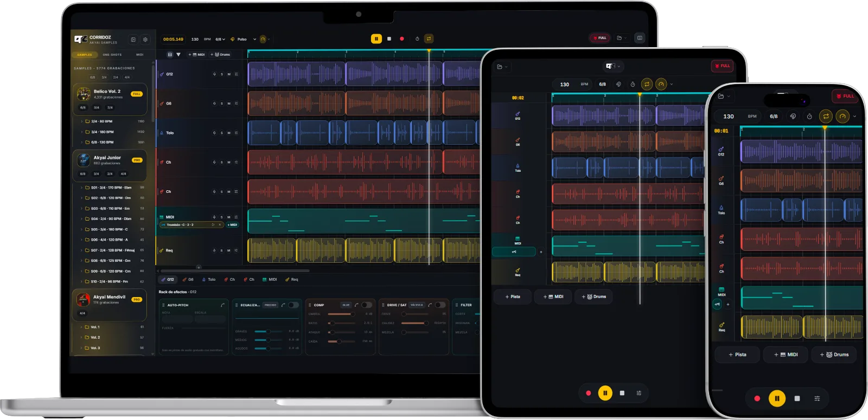This screenshot has height=420, width=868.
Task: Mute the G12 track
Action: [229, 74]
